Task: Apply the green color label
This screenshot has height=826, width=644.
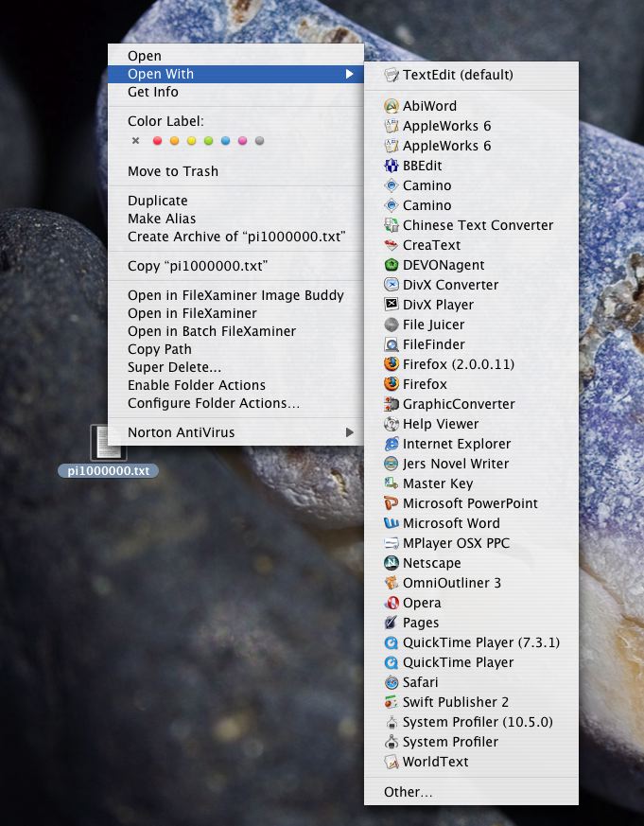Action: point(209,141)
